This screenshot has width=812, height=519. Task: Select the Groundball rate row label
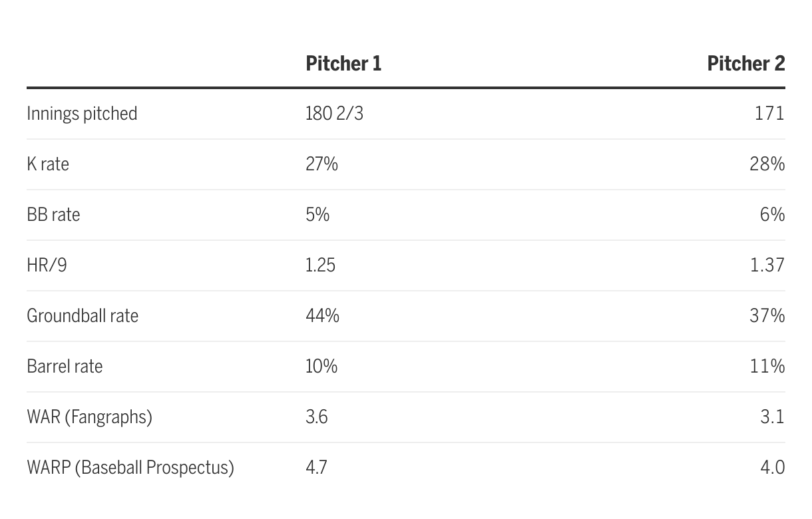[x=83, y=315]
